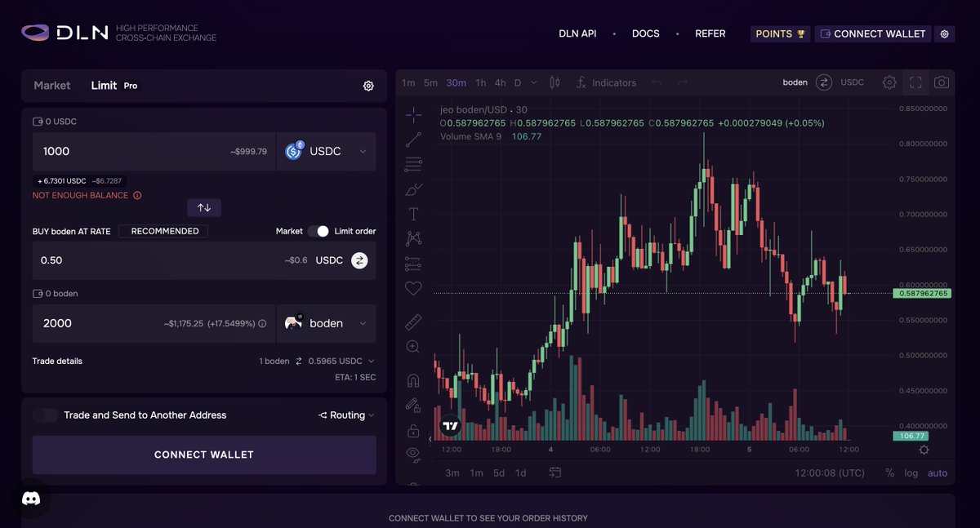The height and width of the screenshot is (528, 980).
Task: Invert the limit rate currency
Action: [359, 260]
